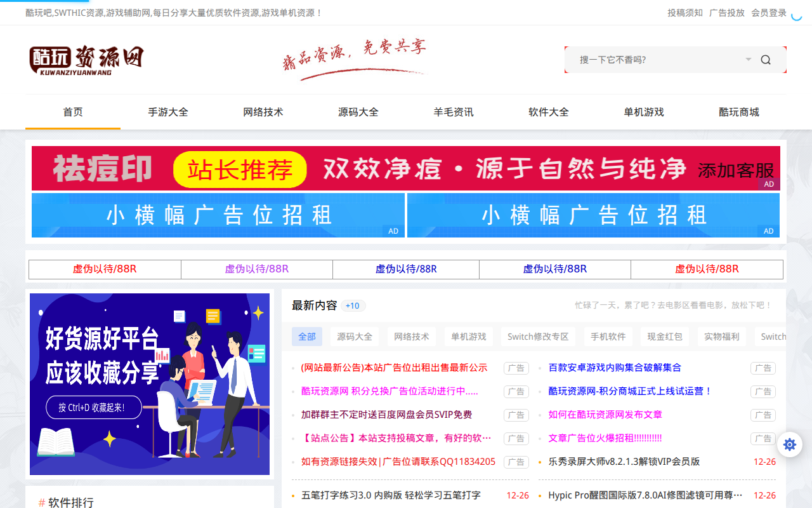This screenshot has width=812, height=508.
Task: Select the 全部 content filter
Action: click(307, 336)
